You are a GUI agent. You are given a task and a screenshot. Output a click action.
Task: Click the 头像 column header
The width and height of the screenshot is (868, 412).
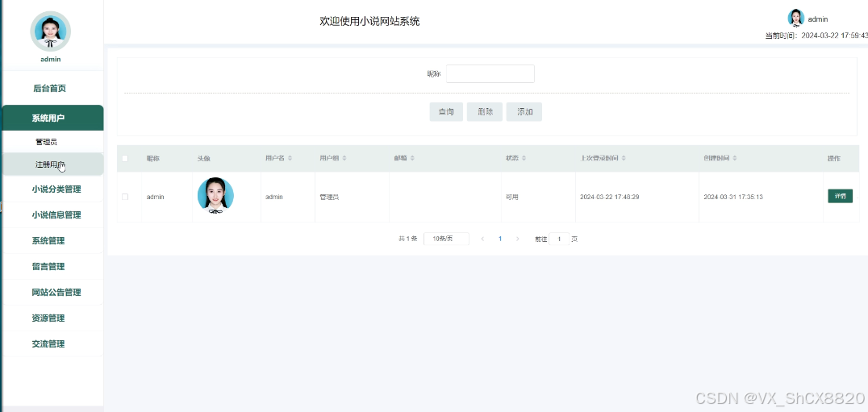pyautogui.click(x=204, y=159)
